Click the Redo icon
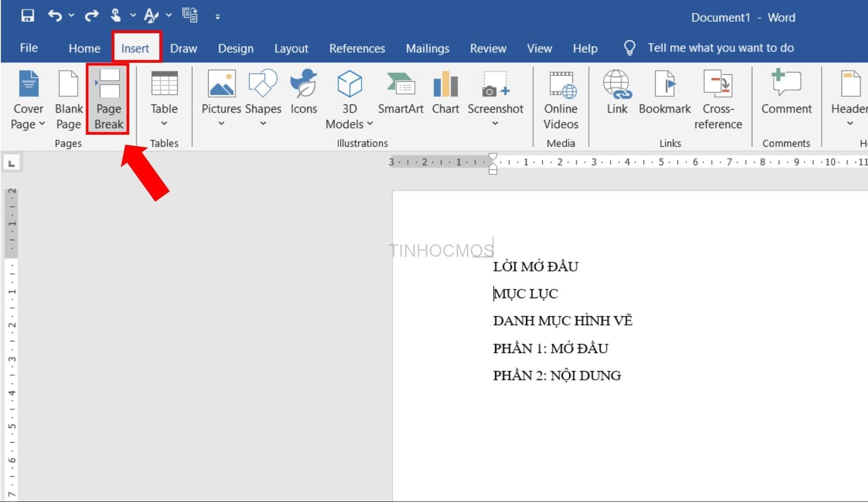The height and width of the screenshot is (502, 868). coord(92,16)
